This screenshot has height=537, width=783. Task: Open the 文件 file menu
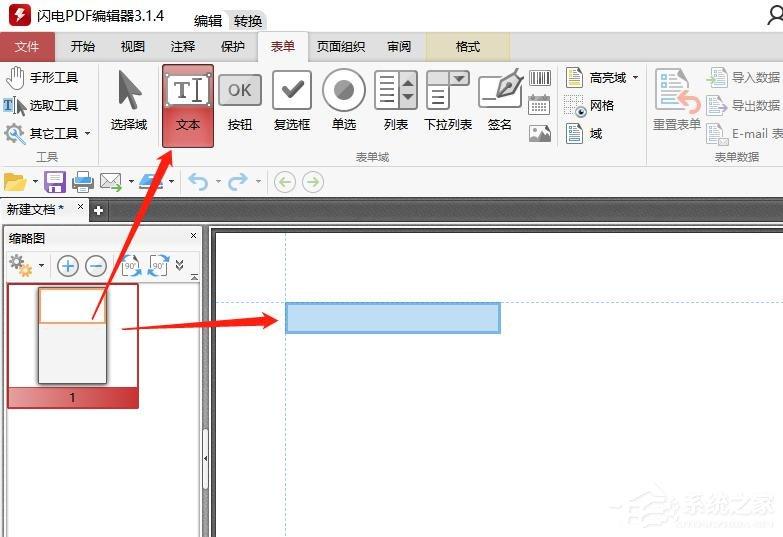(x=28, y=46)
